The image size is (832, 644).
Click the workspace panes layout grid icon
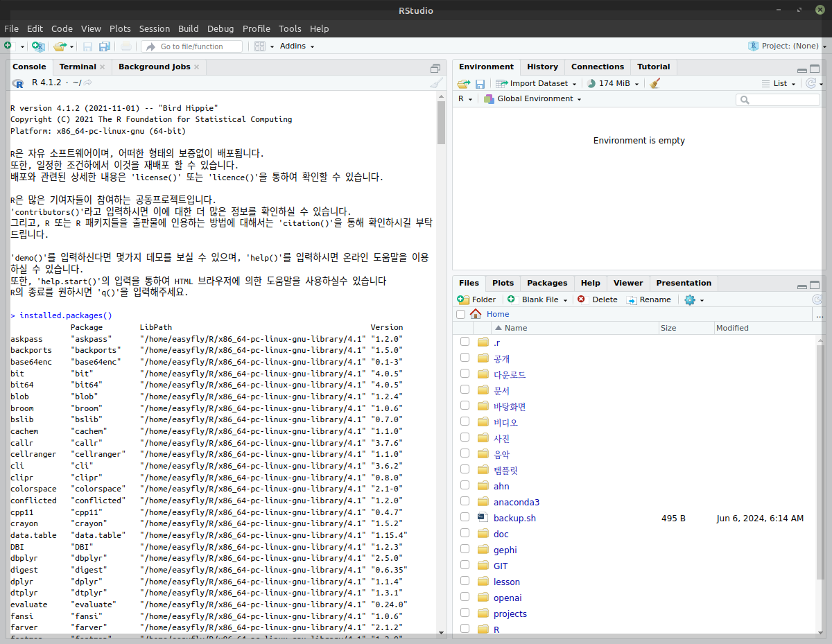tap(260, 46)
